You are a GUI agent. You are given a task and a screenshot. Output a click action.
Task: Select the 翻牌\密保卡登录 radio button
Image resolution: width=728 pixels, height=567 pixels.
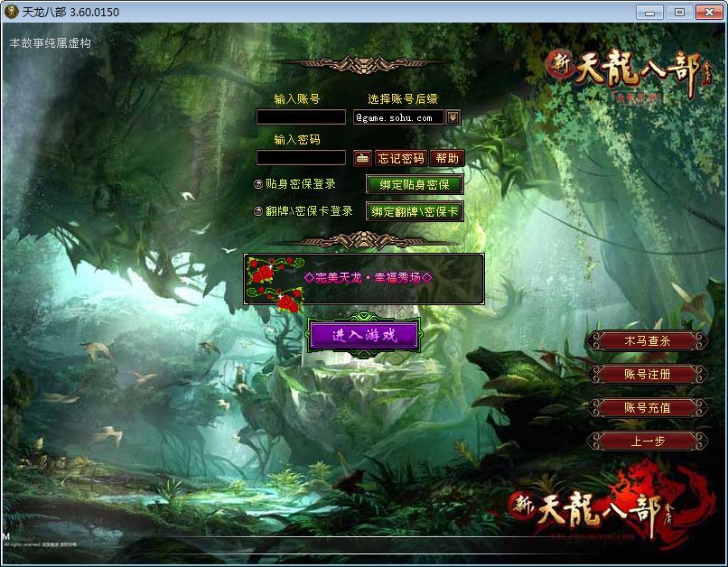(x=258, y=211)
